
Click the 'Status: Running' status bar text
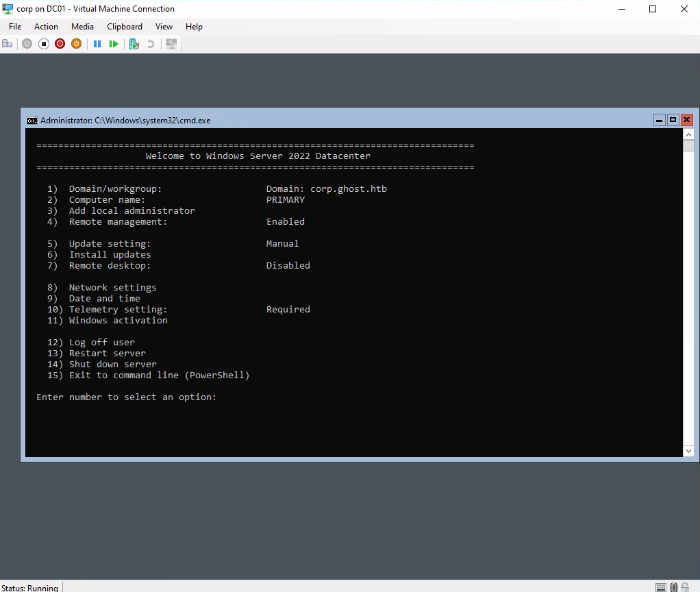29,588
